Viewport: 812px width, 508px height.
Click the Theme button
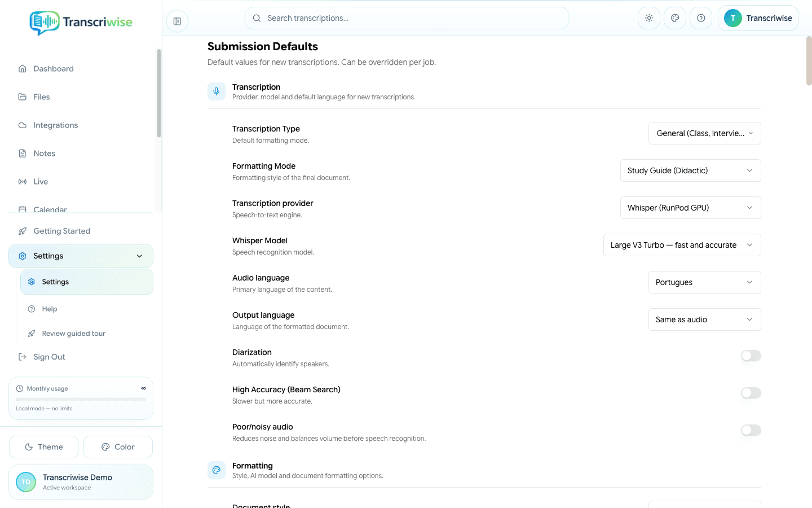click(44, 447)
